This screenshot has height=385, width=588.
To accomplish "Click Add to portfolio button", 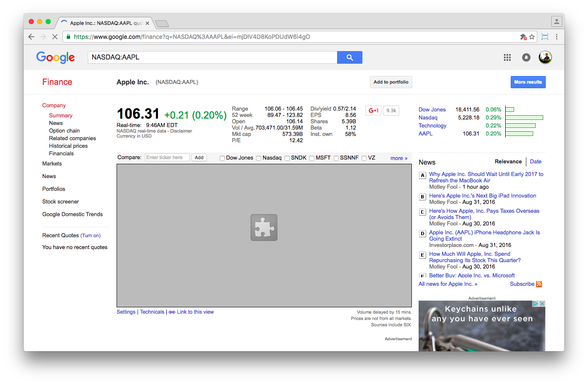I will click(391, 82).
